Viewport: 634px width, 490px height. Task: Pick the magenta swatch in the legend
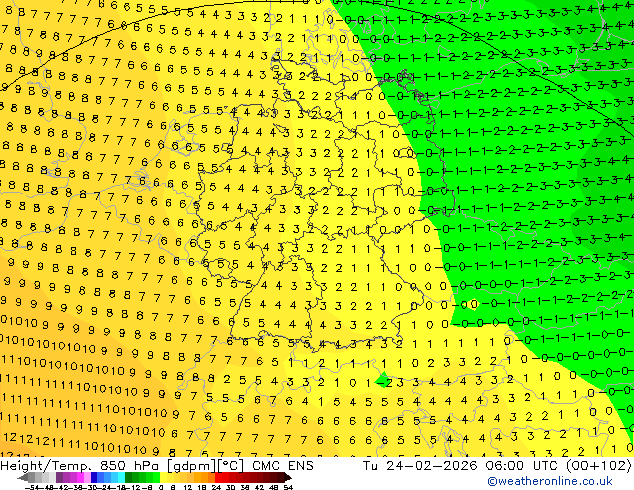pyautogui.click(x=80, y=477)
